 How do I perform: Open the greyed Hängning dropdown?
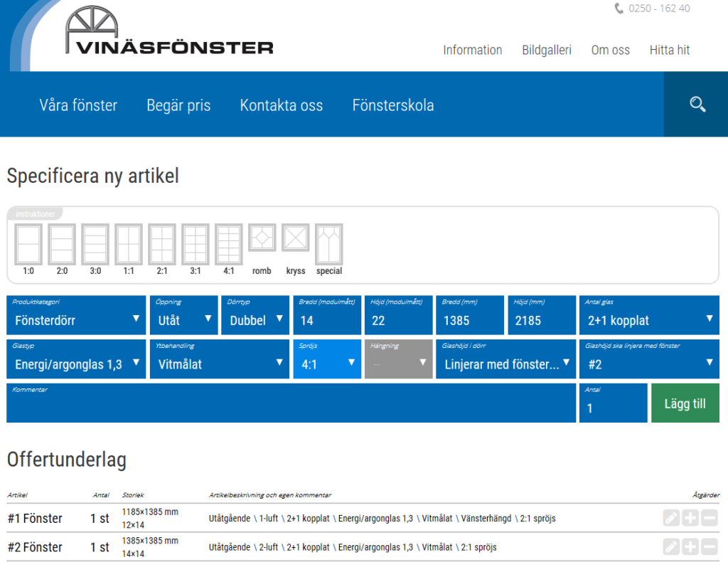398,359
